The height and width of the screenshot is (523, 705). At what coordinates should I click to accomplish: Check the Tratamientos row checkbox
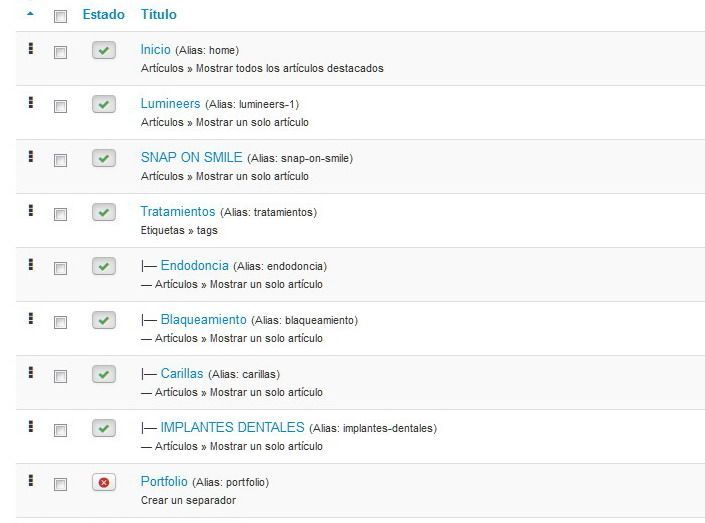[60, 215]
